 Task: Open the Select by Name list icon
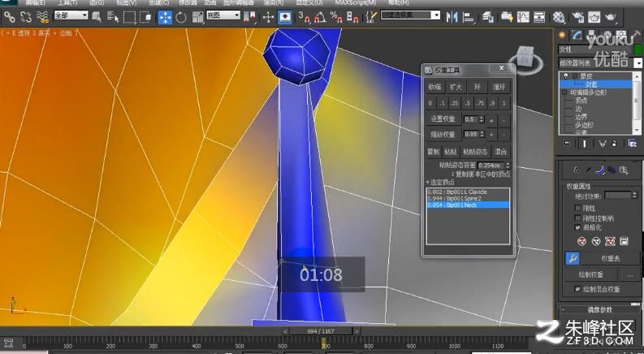[x=113, y=17]
